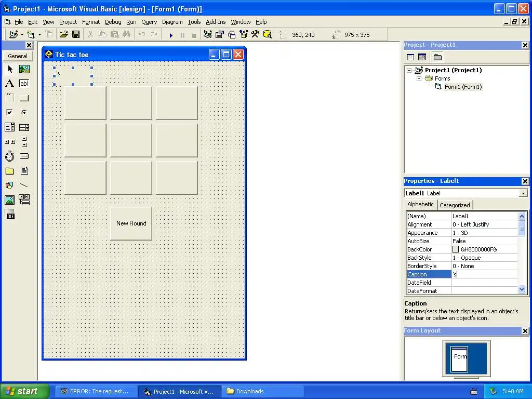Open the Label1 object dropdown in Properties
This screenshot has height=399, width=532.
pos(523,193)
